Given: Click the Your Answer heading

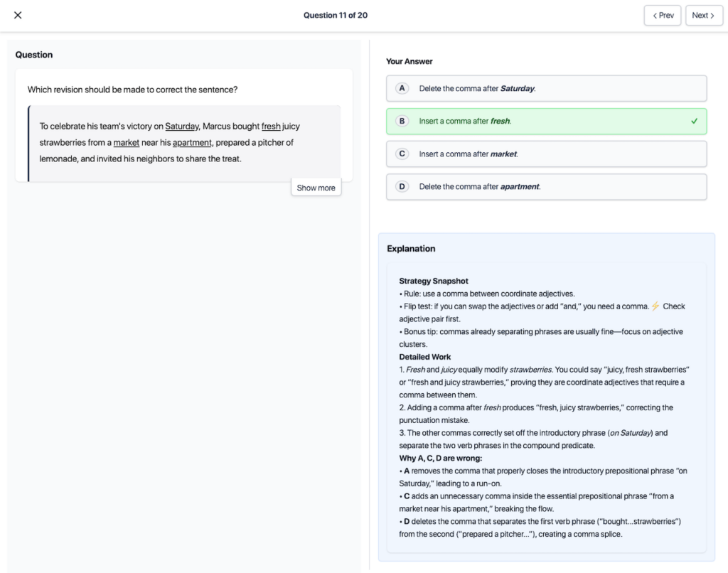Looking at the screenshot, I should [409, 62].
